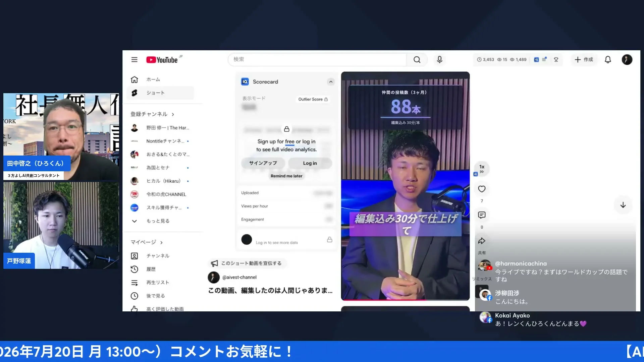This screenshot has width=644, height=362.
Task: Expand the 登録チャンネル section
Action: pyautogui.click(x=152, y=114)
